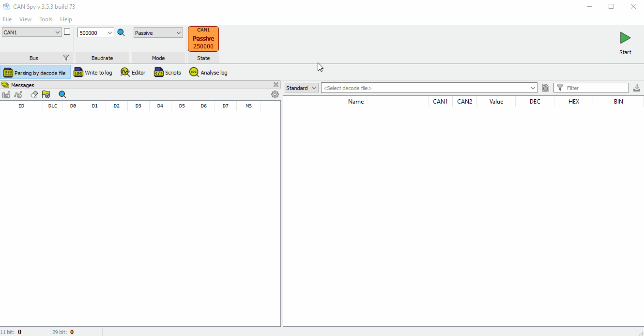Open Messages panel settings gear
Screen dimensions: 644x336
point(275,94)
